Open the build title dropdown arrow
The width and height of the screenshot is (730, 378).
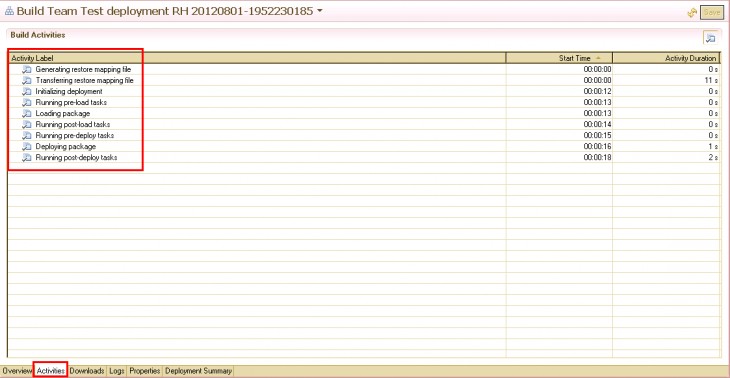319,11
